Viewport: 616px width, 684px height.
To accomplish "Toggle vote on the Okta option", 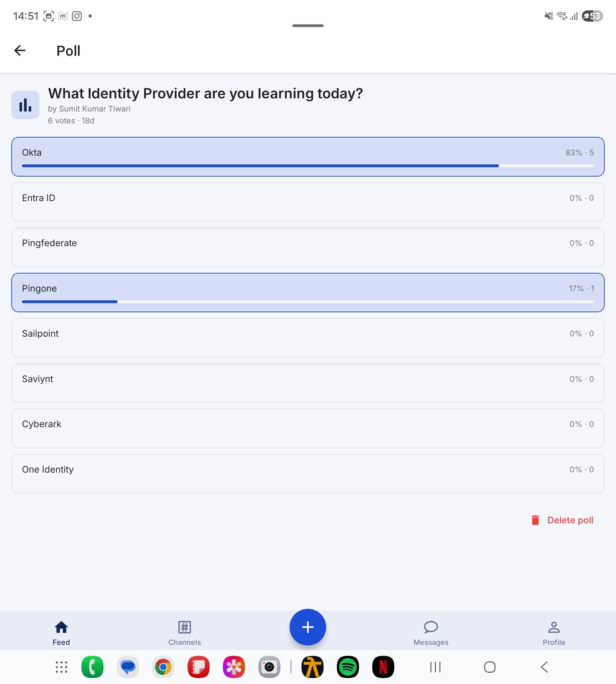I will (x=308, y=157).
